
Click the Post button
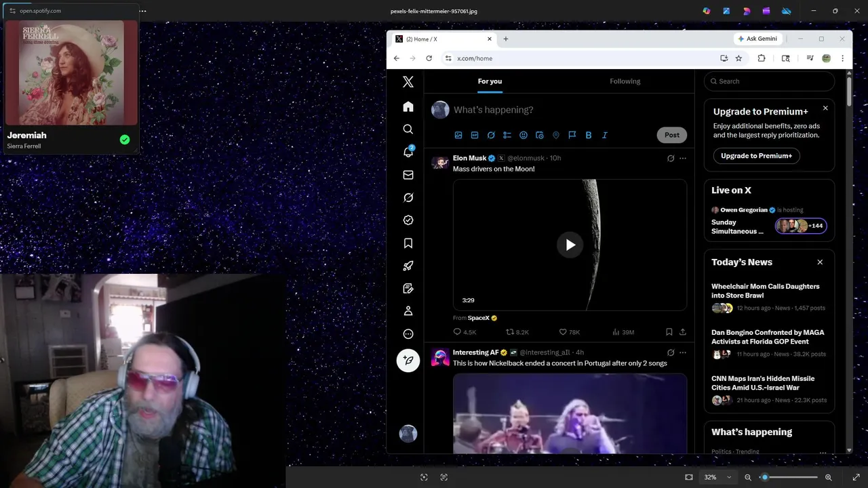tap(672, 135)
